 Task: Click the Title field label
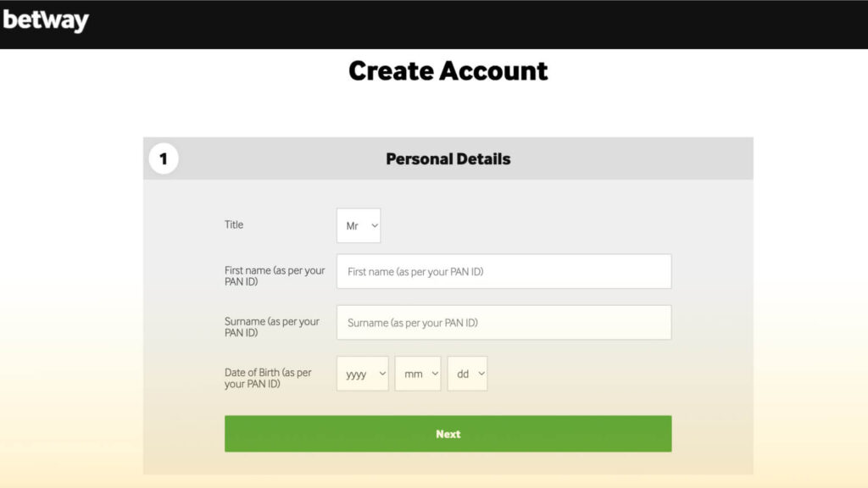point(234,225)
